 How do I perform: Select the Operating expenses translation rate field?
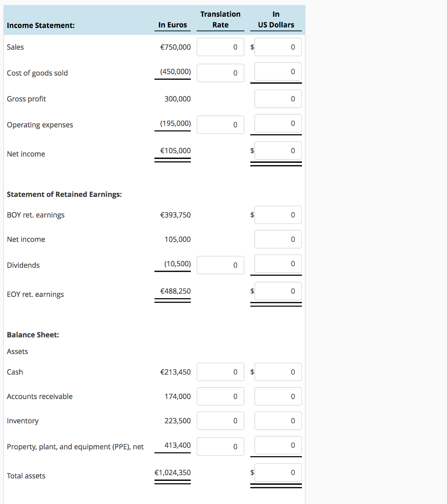coord(220,125)
